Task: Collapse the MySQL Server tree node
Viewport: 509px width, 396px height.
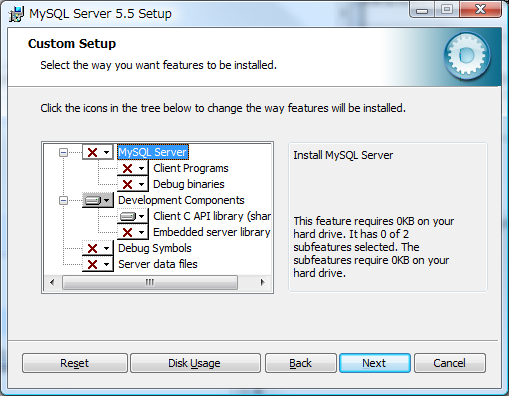Action: (x=63, y=153)
